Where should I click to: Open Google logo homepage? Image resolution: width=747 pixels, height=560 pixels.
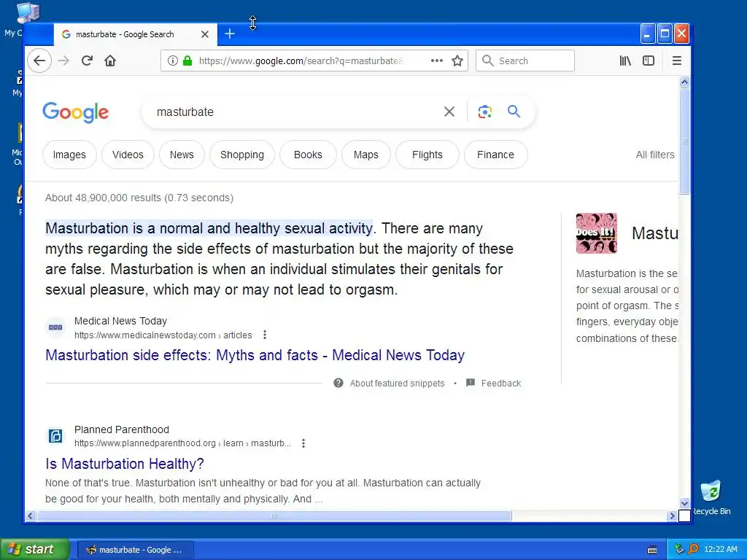click(x=76, y=112)
